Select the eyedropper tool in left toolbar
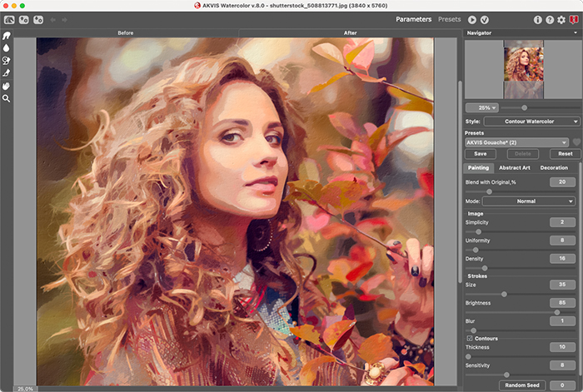The width and height of the screenshot is (583, 392). coord(7,73)
